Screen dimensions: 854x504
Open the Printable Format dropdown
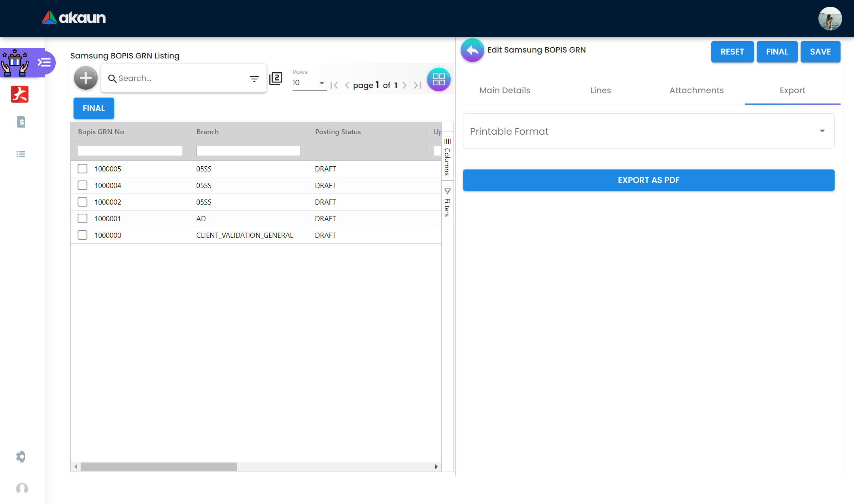(648, 131)
